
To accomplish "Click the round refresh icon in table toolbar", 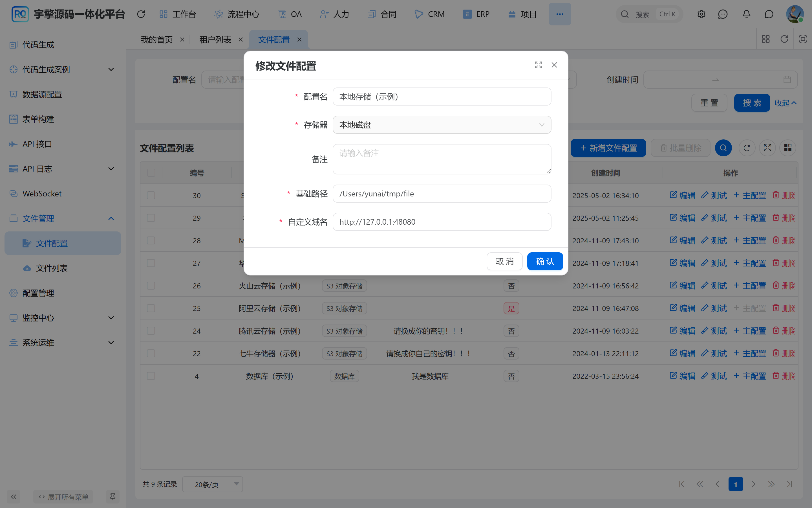I will (x=747, y=148).
